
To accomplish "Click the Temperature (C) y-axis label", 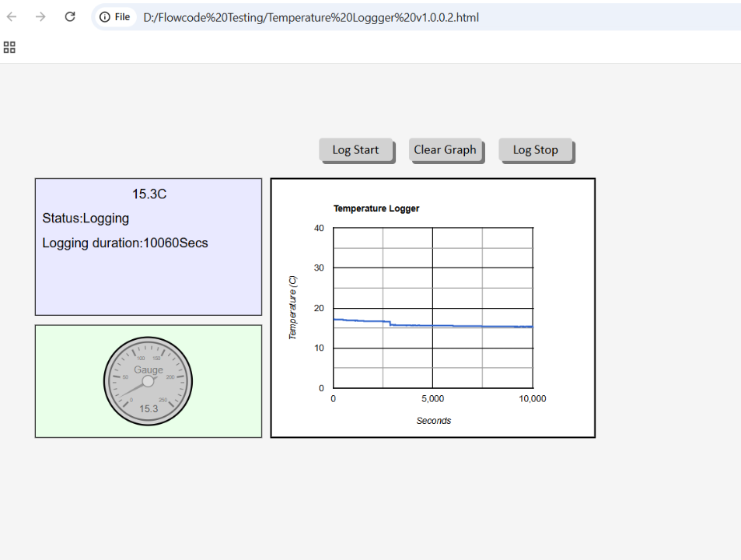I will 293,307.
